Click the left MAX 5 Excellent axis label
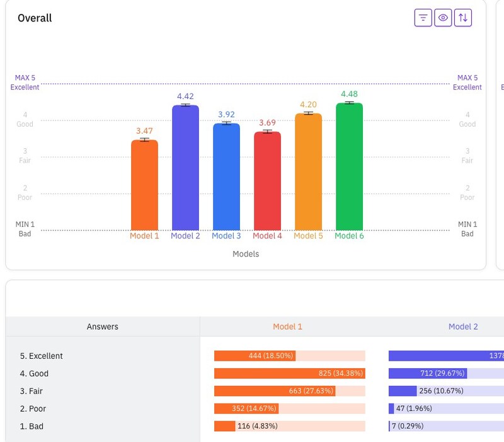Viewport: 504px width, 442px height. 25,83
